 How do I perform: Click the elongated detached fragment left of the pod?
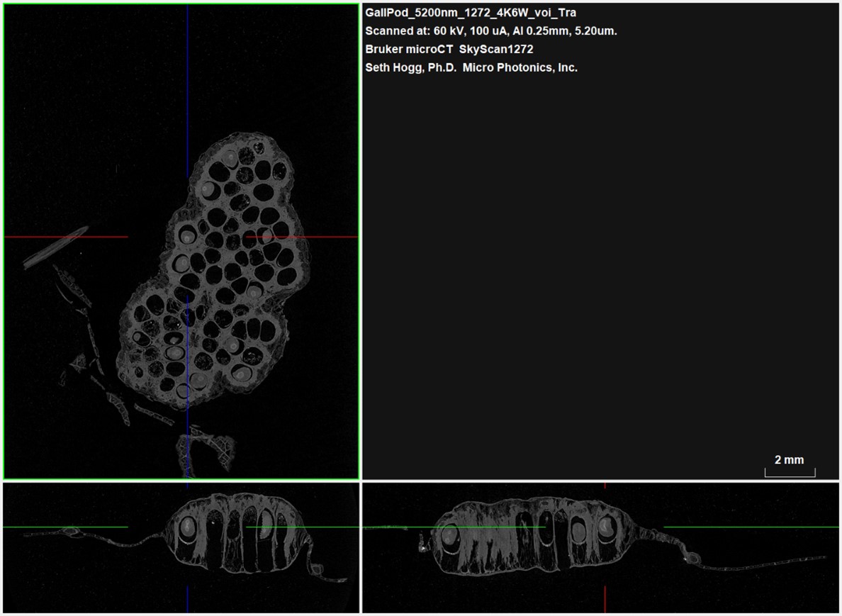click(55, 247)
